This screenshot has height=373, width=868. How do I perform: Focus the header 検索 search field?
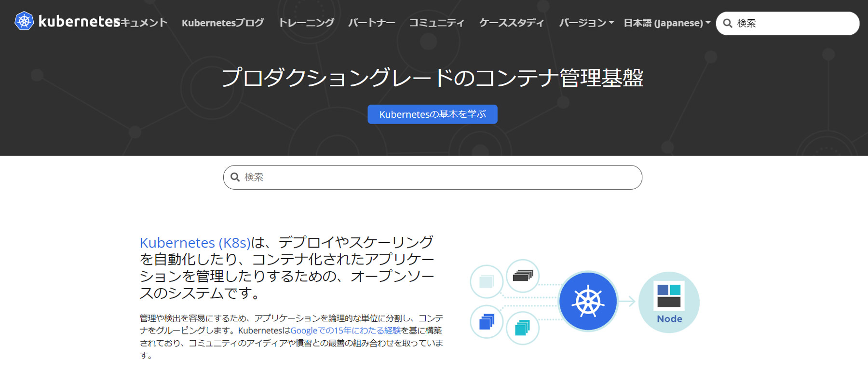pyautogui.click(x=787, y=23)
